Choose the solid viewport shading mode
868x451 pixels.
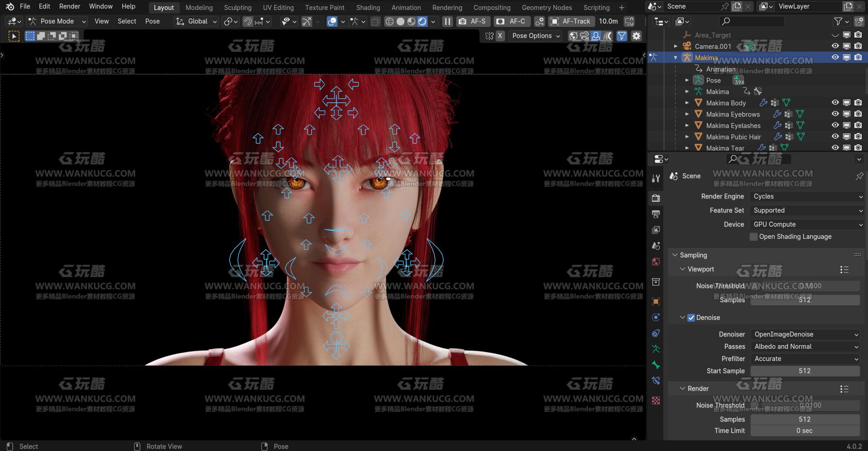point(400,21)
